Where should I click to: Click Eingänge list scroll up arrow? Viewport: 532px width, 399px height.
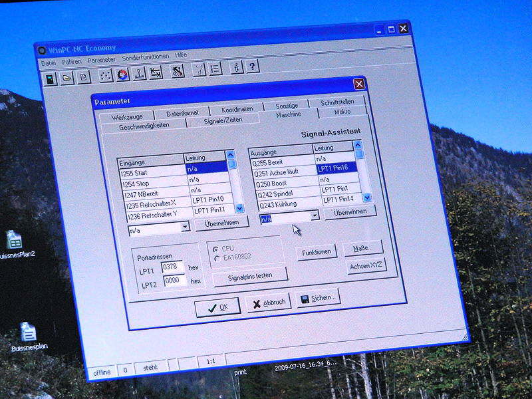coord(230,155)
